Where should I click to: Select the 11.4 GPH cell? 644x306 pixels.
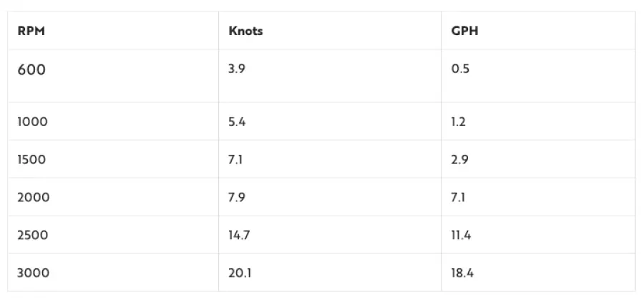tap(462, 235)
